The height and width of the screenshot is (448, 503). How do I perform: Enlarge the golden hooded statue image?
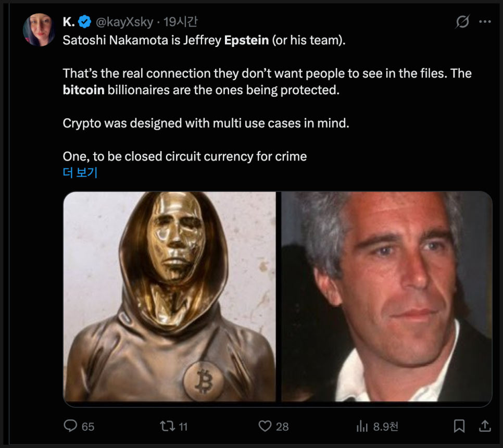click(170, 296)
